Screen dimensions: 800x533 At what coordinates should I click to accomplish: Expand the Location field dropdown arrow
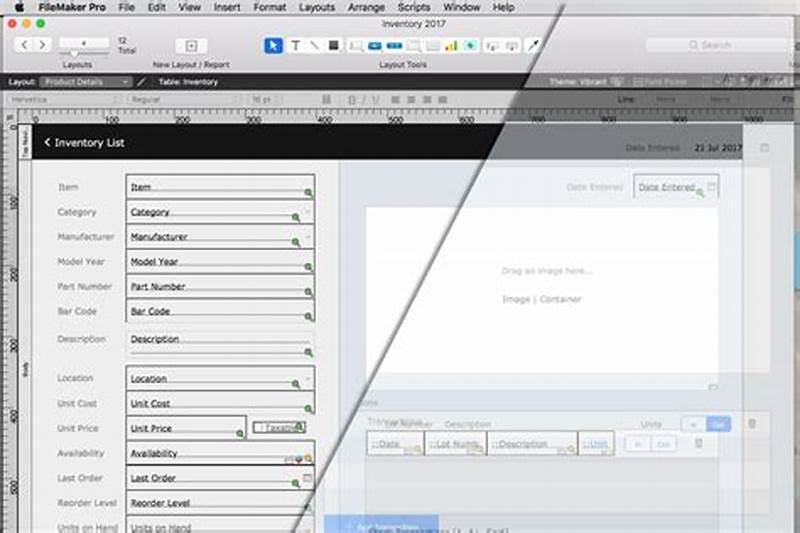coord(308,378)
